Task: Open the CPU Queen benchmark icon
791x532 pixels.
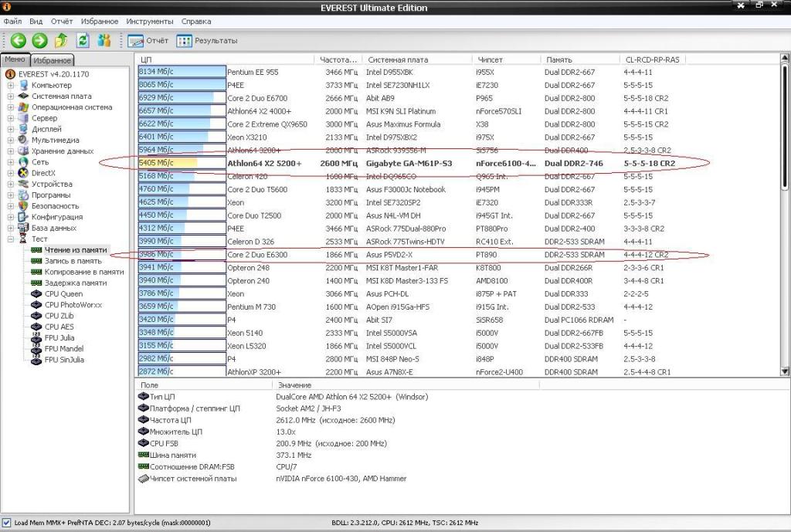Action: pos(36,294)
